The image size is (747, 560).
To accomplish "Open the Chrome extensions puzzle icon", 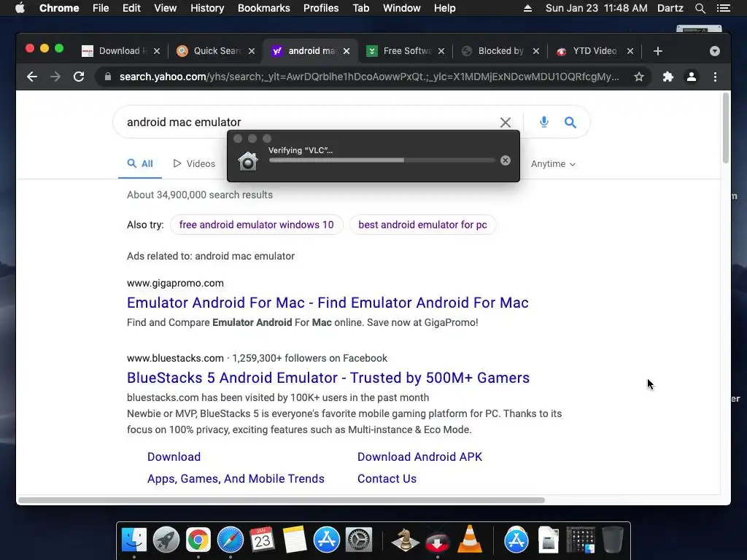I will tap(668, 77).
